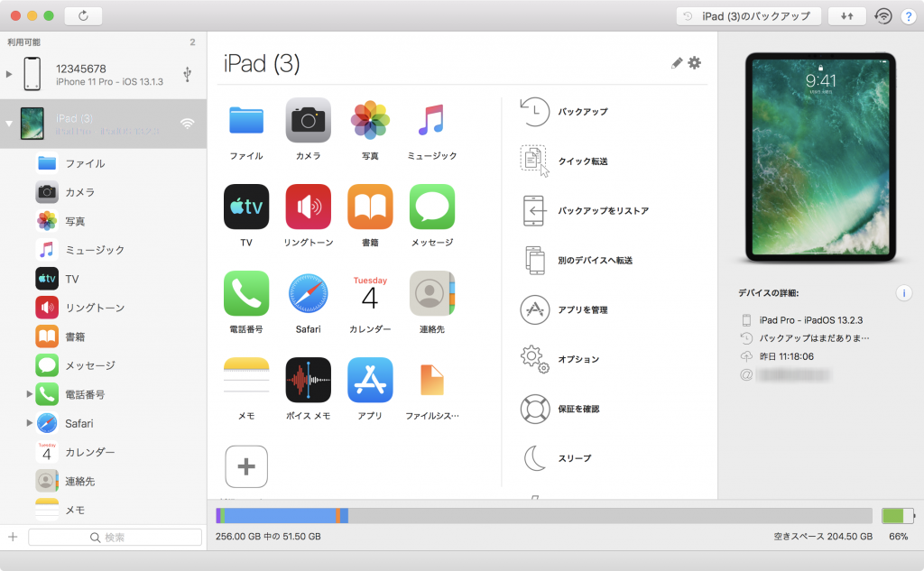Open the 連絡先 icon in main grid
The image size is (924, 571).
tap(432, 293)
